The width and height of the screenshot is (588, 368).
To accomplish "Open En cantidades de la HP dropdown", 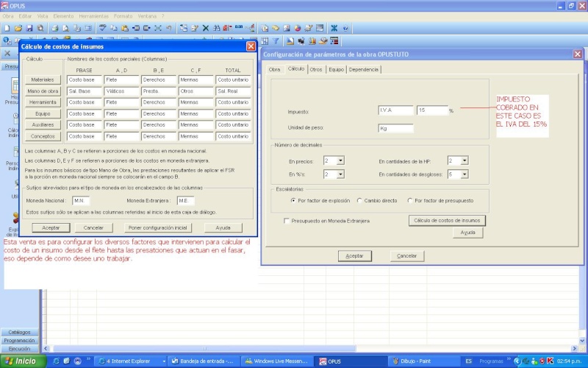I will (465, 160).
